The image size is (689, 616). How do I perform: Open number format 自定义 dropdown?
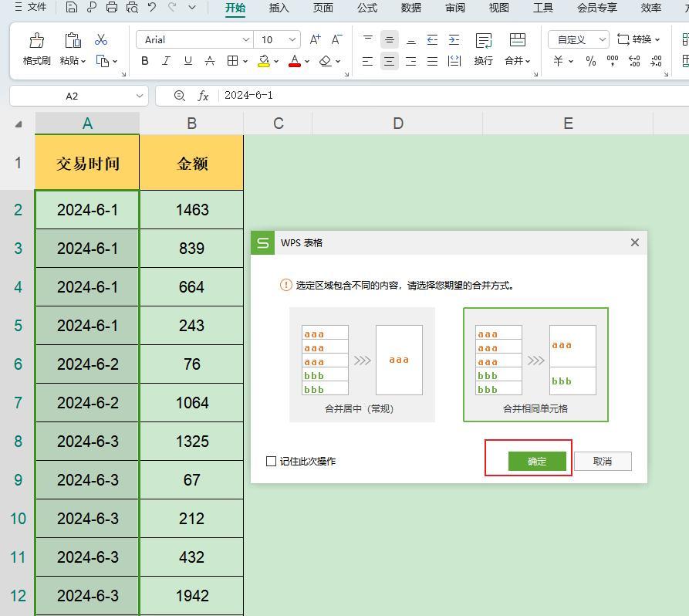point(603,39)
